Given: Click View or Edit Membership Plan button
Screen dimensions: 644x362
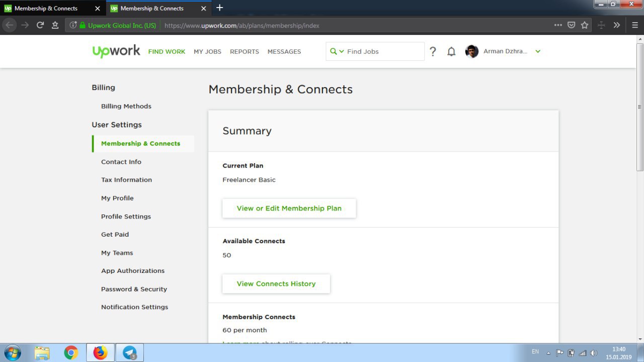Looking at the screenshot, I should click(289, 208).
